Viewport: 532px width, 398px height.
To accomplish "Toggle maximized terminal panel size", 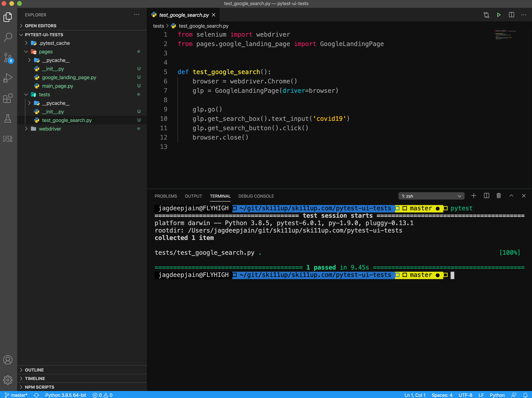I will (x=511, y=196).
